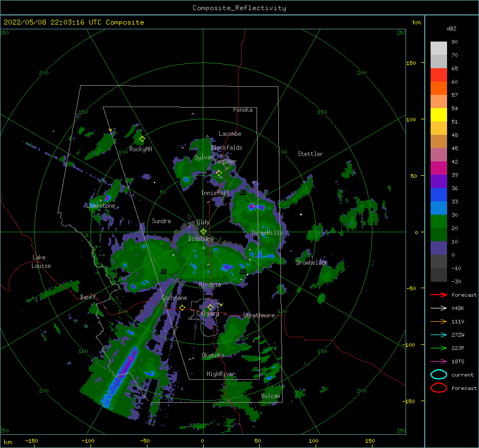This screenshot has height=448, width=479.
Task: Pick the pink 45-42 dBZ color swatch
Action: pyautogui.click(x=439, y=155)
